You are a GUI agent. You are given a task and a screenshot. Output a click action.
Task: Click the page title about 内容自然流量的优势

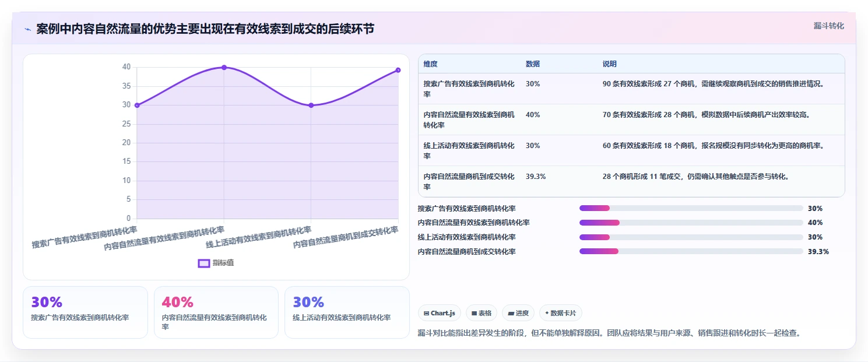[x=205, y=29]
